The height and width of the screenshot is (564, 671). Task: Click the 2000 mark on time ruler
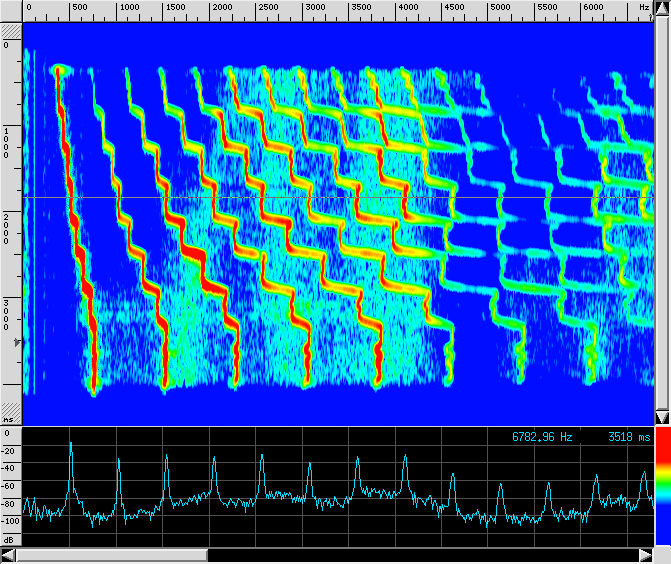click(8, 217)
